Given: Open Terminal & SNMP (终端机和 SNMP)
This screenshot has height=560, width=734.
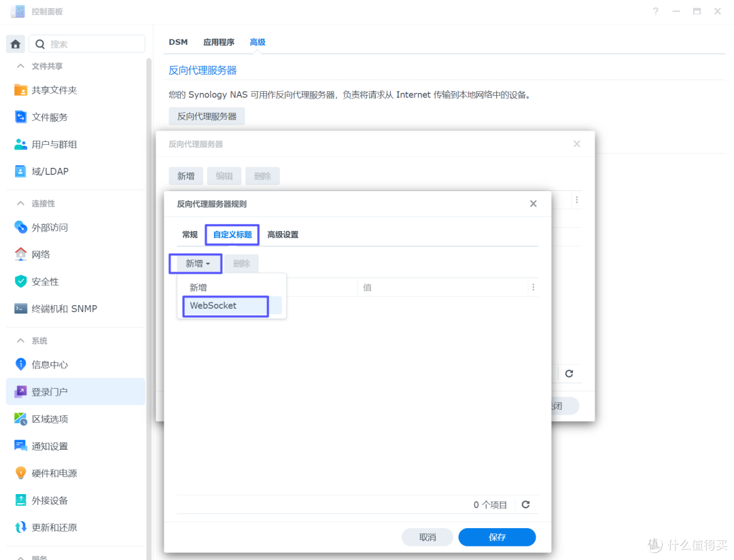Looking at the screenshot, I should point(76,309).
